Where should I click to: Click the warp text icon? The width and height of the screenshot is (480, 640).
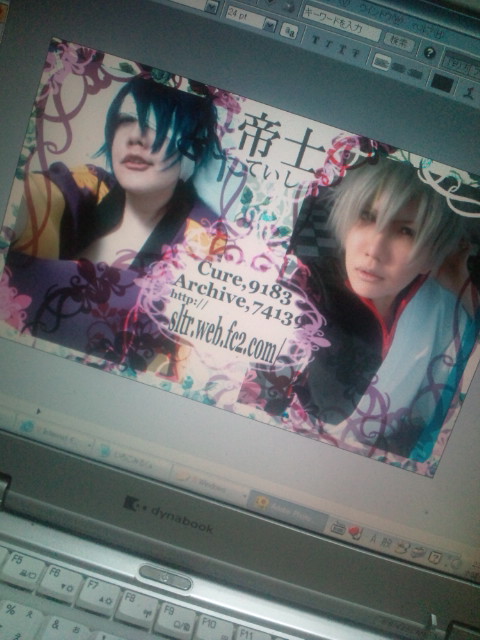pos(470,92)
